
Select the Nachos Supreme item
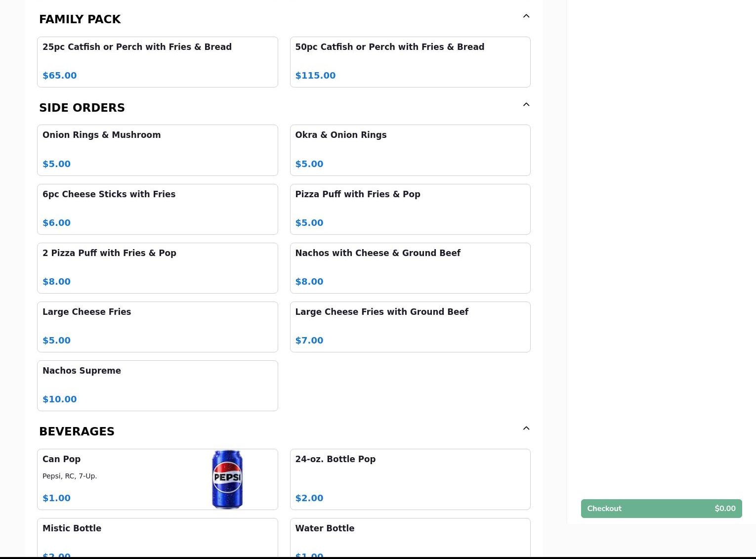[157, 386]
